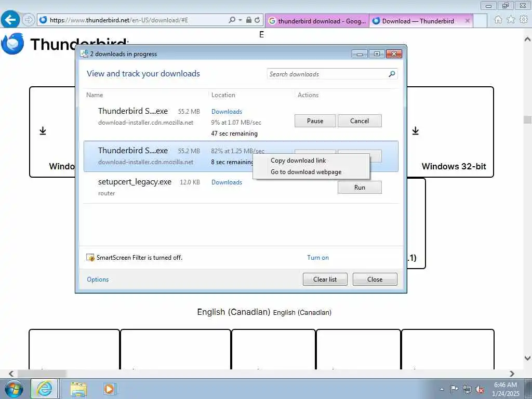The image size is (532, 399).
Task: Click the taskbar clock showing 6:46 AM
Action: point(506,389)
